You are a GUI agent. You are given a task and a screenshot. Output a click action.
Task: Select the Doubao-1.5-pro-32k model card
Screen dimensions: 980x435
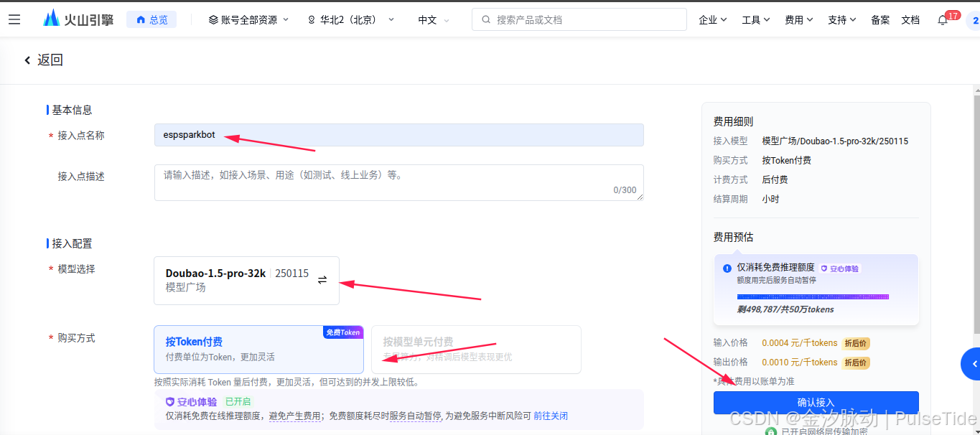click(x=246, y=281)
